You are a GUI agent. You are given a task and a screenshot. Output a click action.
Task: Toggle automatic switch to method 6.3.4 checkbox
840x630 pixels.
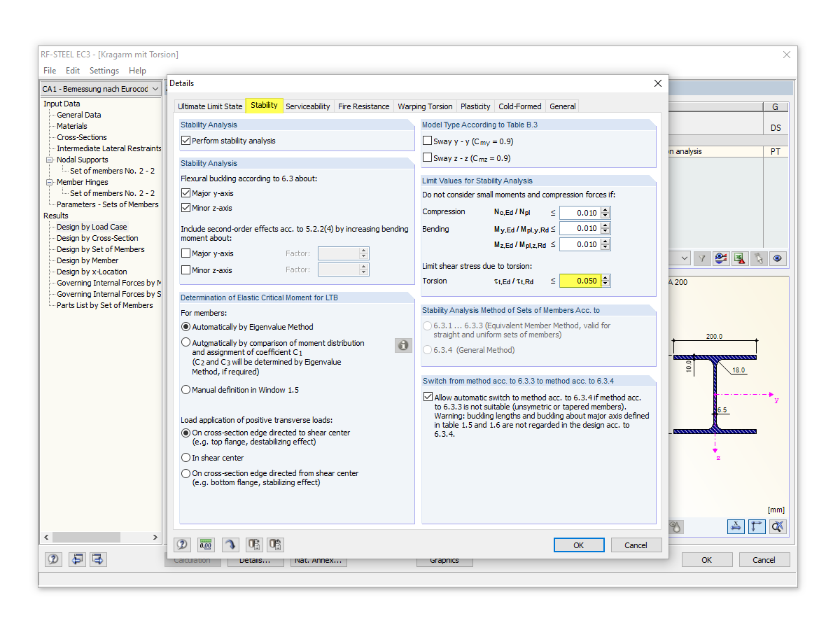pos(428,397)
